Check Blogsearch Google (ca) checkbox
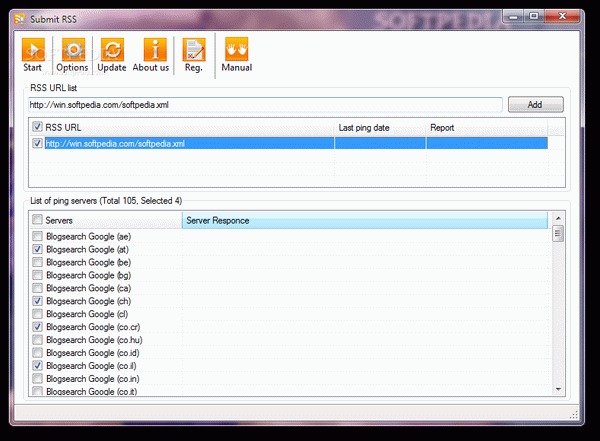The image size is (600, 441). pyautogui.click(x=37, y=288)
